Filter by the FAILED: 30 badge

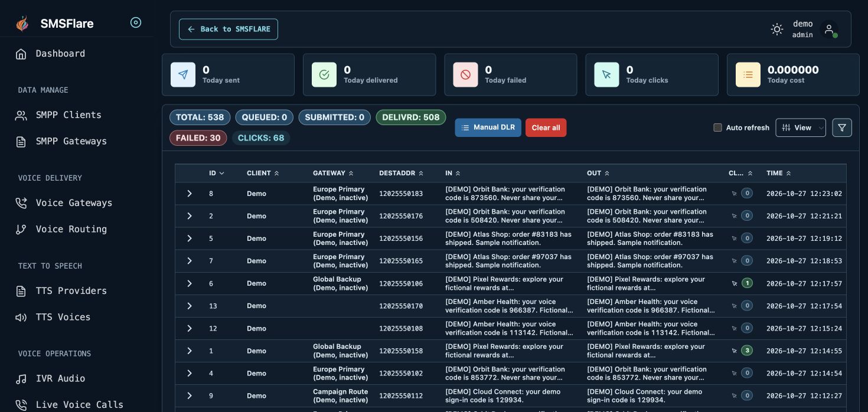(x=198, y=138)
